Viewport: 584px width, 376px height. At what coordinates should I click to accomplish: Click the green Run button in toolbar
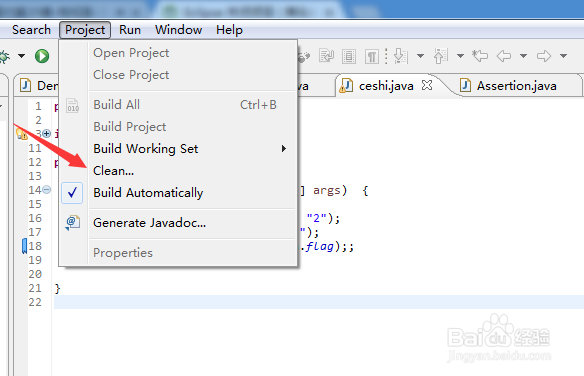[x=42, y=56]
